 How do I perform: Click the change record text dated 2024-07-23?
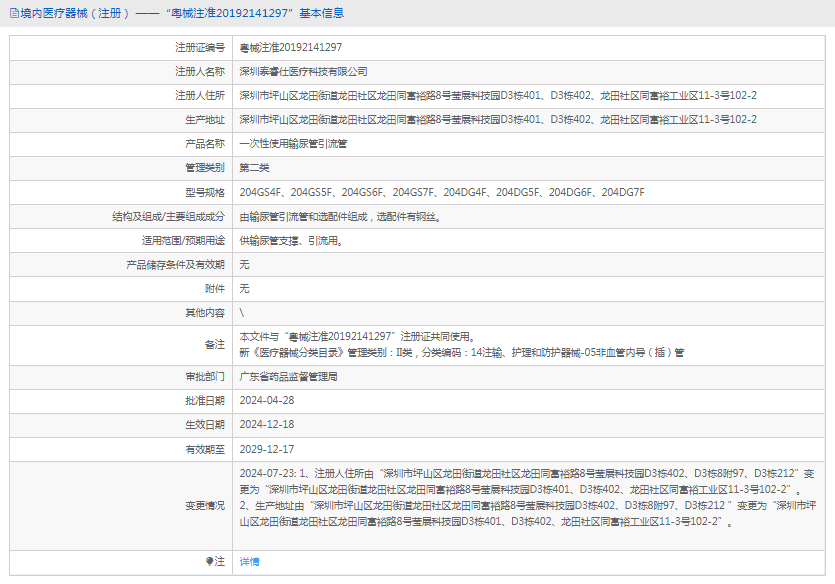click(527, 498)
